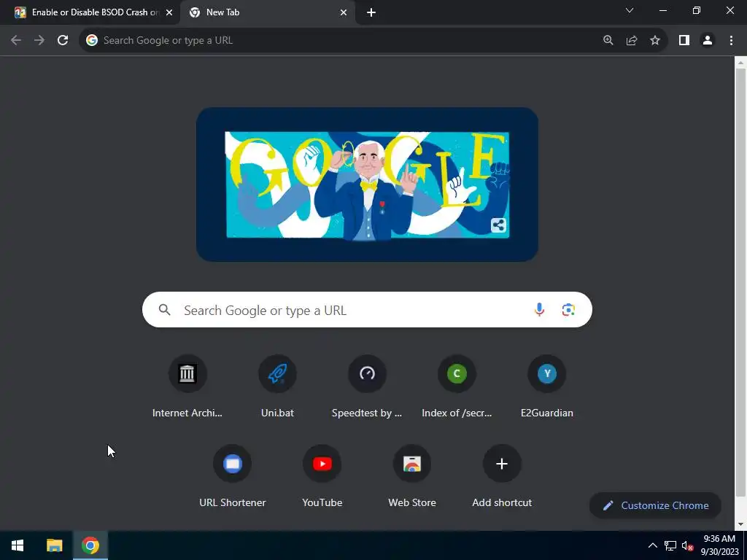
Task: Open the Uni.bat shortcut
Action: point(277,386)
